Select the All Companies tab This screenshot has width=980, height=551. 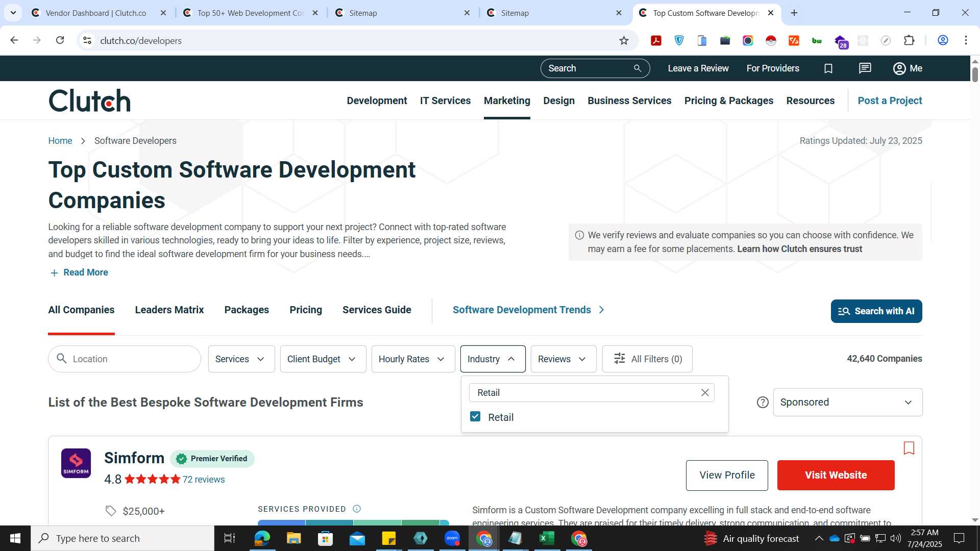[x=81, y=310]
